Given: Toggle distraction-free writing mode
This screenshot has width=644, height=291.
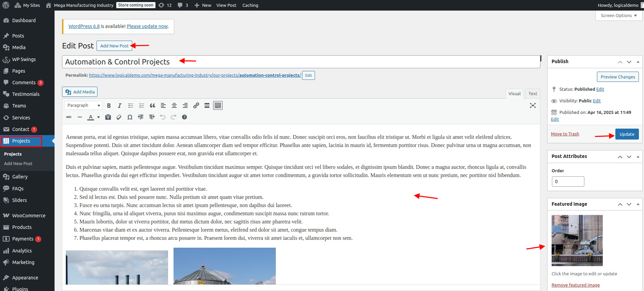Looking at the screenshot, I should coord(533,106).
